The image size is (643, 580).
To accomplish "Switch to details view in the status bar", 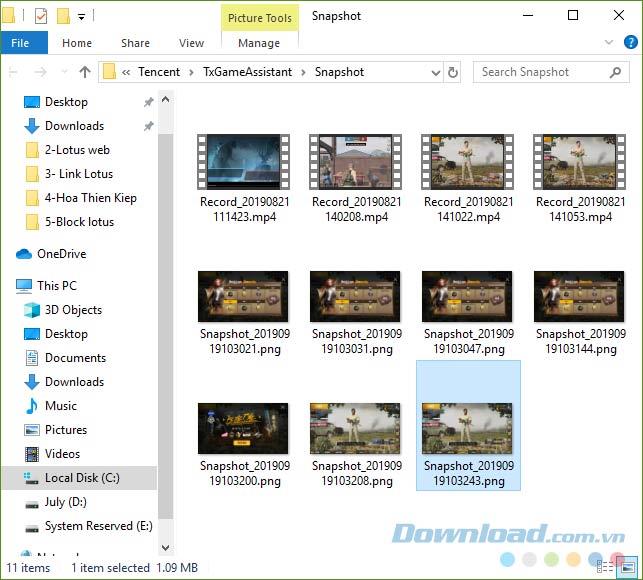I will pos(606,567).
